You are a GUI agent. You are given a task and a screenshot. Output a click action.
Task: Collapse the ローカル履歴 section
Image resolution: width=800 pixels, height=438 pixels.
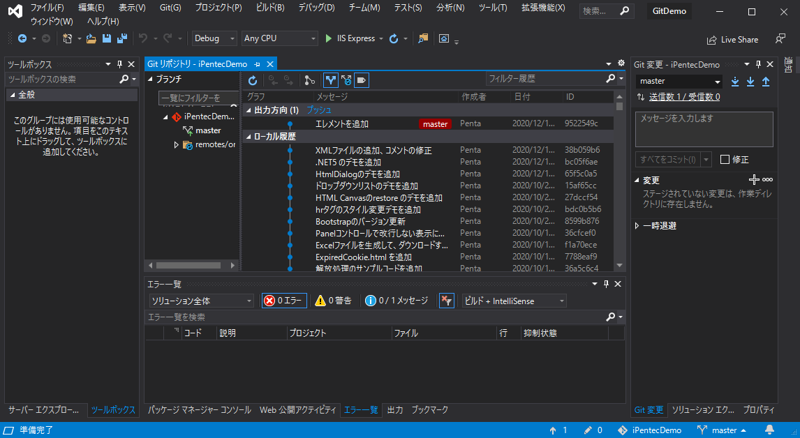click(x=248, y=137)
